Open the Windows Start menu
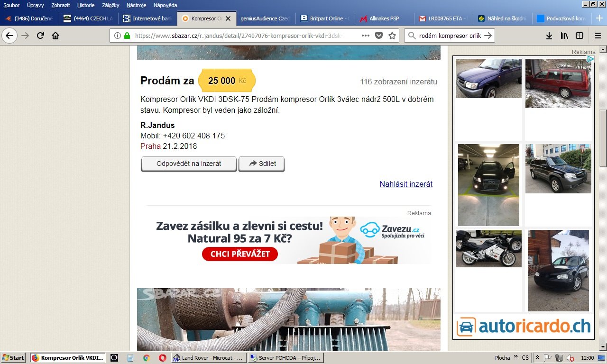Viewport: 607px width, 364px height. click(13, 358)
